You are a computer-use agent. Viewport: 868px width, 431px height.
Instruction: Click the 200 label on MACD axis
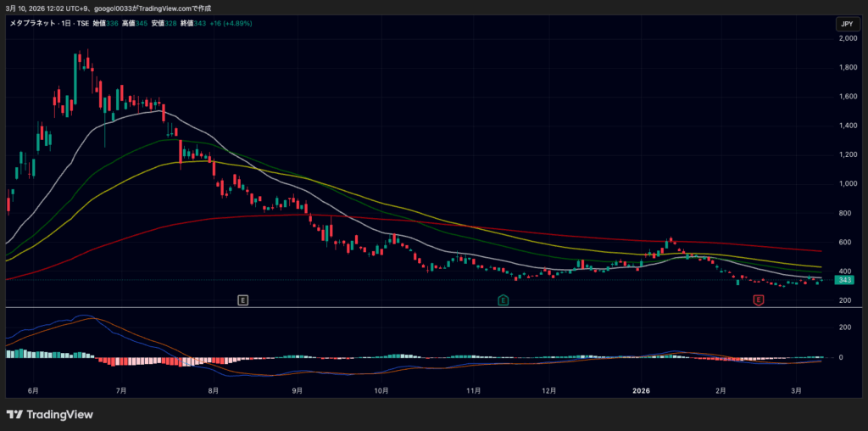[x=845, y=327]
